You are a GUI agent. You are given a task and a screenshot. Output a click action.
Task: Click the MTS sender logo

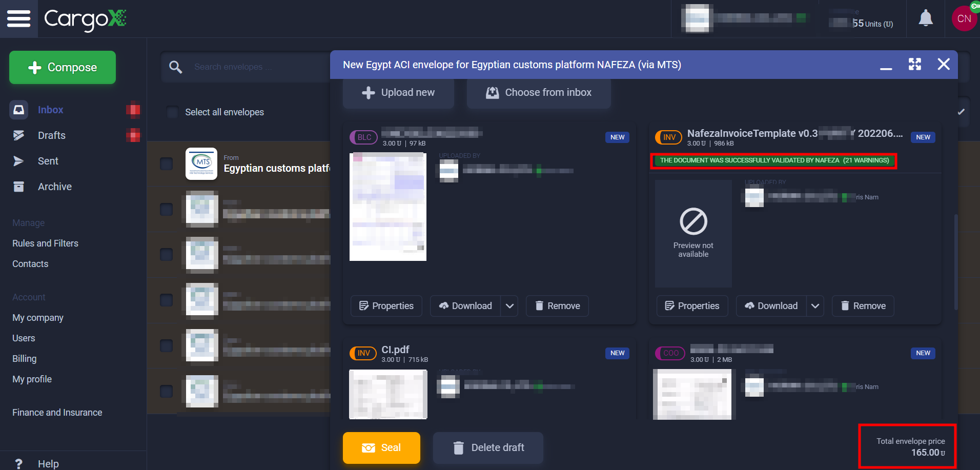[201, 164]
